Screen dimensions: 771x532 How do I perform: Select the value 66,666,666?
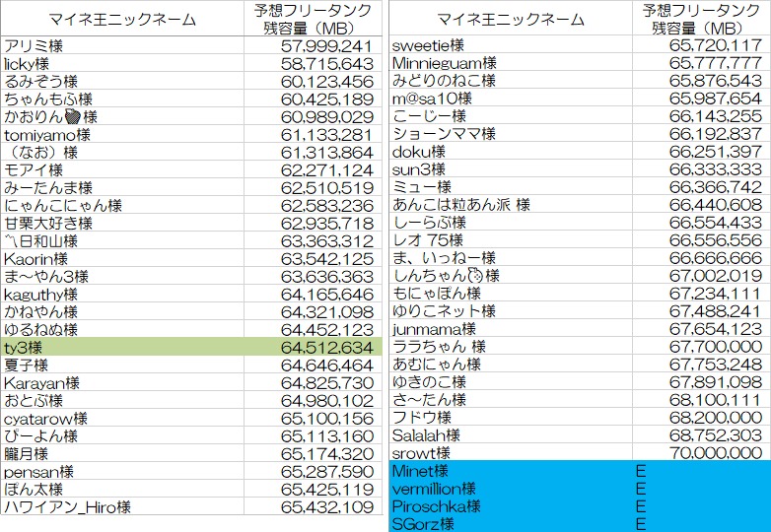tap(716, 258)
